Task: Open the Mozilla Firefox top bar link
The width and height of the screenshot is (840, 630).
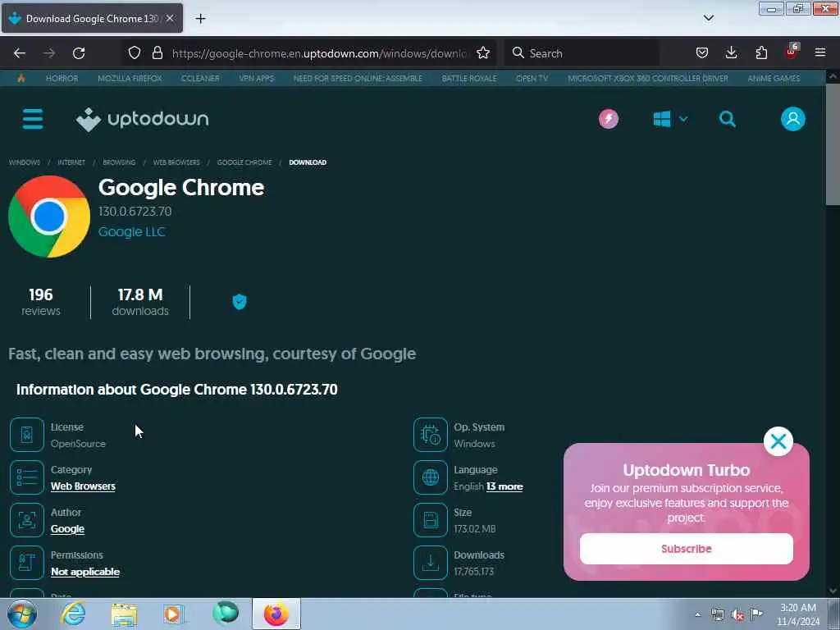Action: pos(130,78)
